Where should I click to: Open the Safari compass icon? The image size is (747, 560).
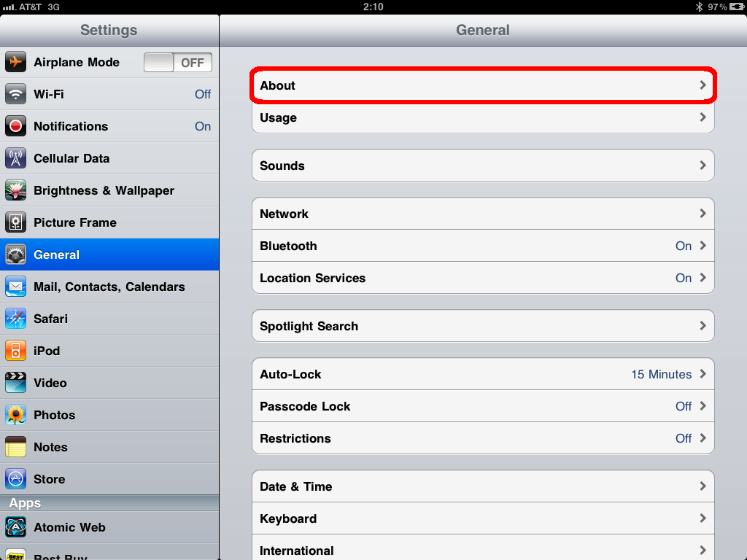(16, 319)
